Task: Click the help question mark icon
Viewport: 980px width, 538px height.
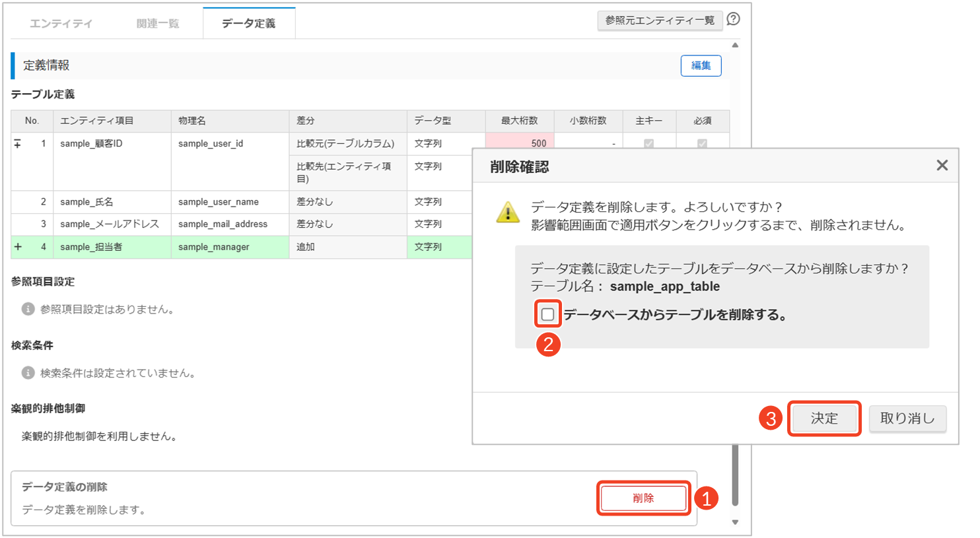Action: click(733, 20)
